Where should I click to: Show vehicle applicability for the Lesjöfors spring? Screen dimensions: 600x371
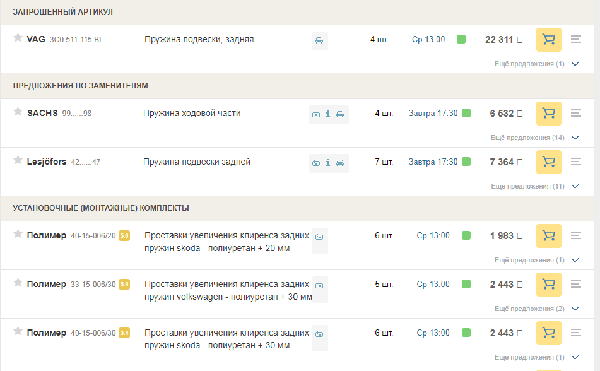coord(340,163)
